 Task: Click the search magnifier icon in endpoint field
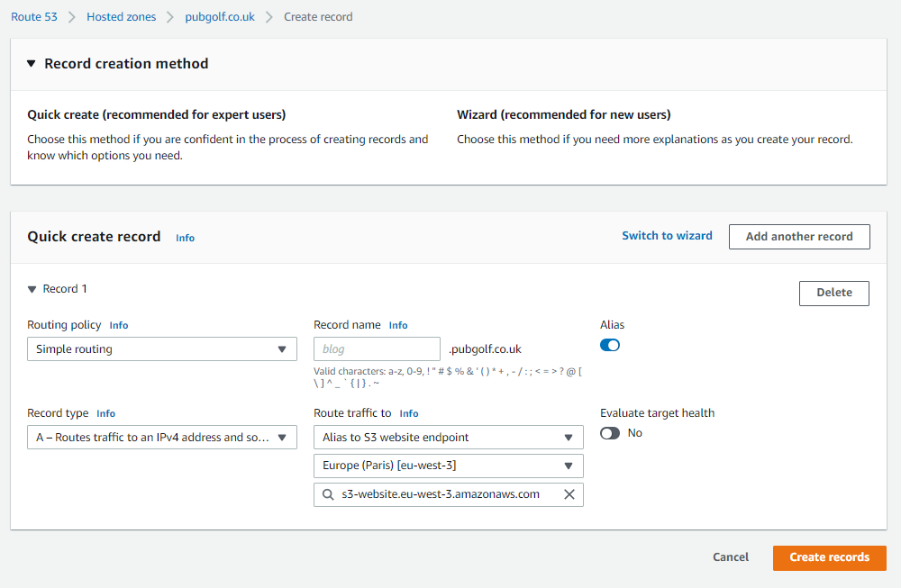328,494
